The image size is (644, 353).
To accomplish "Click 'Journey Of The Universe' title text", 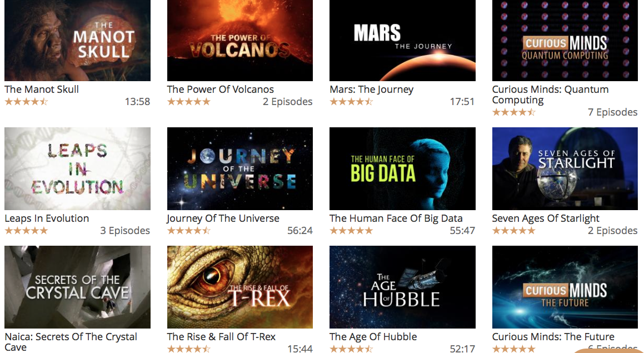I will click(x=223, y=218).
